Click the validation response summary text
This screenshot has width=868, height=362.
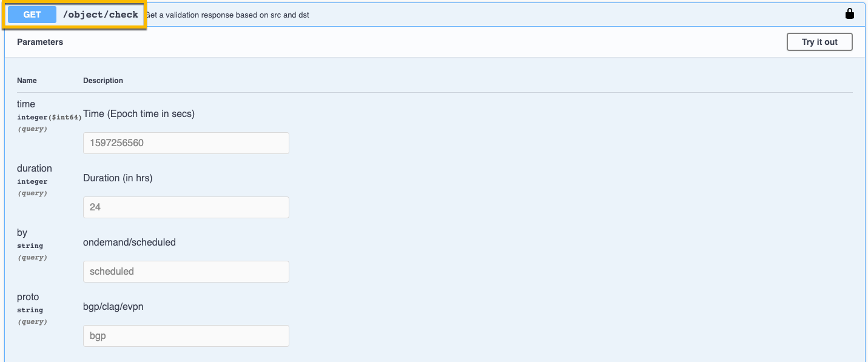pyautogui.click(x=228, y=15)
